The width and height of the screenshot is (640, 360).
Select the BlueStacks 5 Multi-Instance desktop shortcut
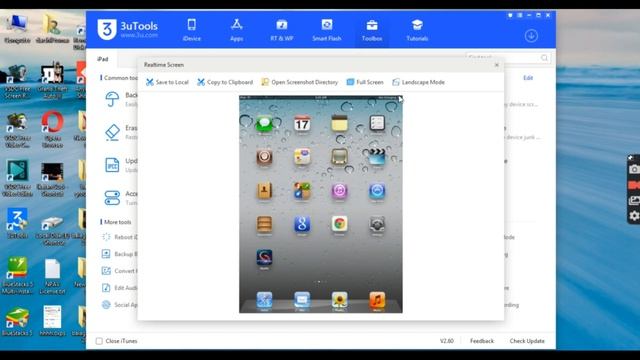tap(17, 275)
